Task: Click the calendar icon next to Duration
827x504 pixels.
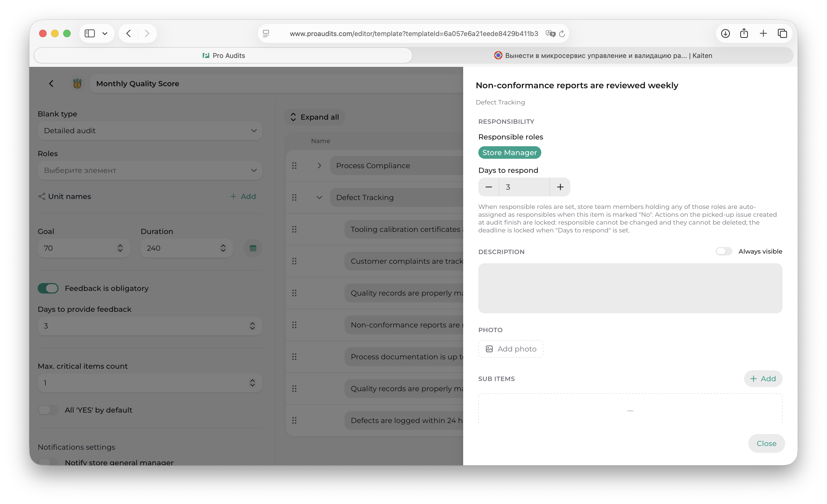Action: coord(253,248)
